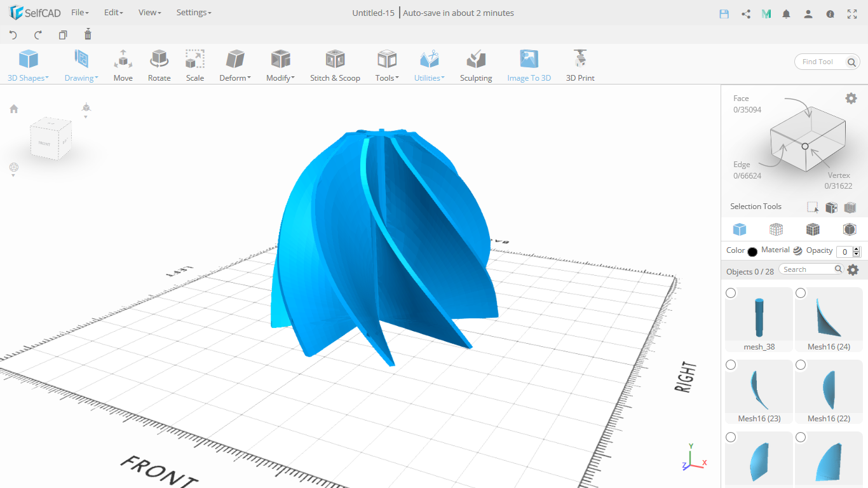The height and width of the screenshot is (488, 868).
Task: Select the mesh_38 object radio button
Action: 731,293
